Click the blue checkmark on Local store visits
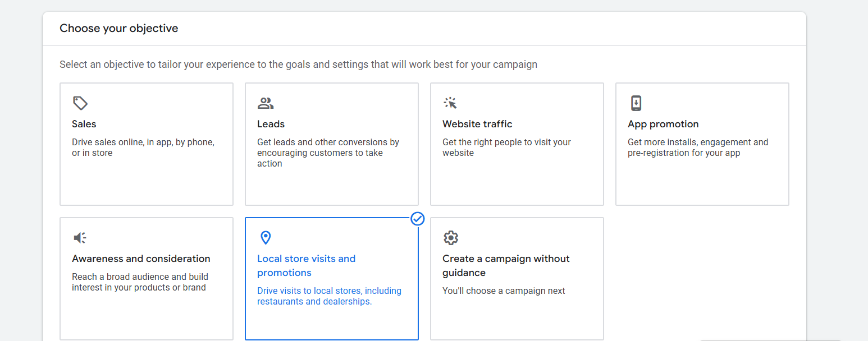Image resolution: width=868 pixels, height=341 pixels. click(417, 219)
